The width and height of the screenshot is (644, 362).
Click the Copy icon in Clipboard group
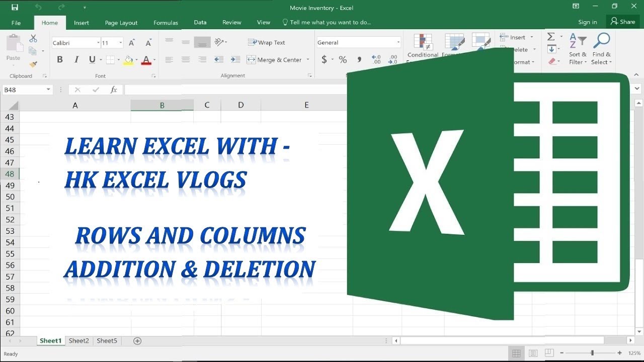[33, 51]
